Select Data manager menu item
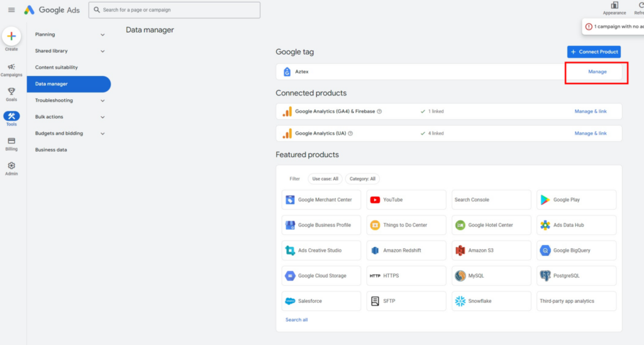 pos(69,84)
